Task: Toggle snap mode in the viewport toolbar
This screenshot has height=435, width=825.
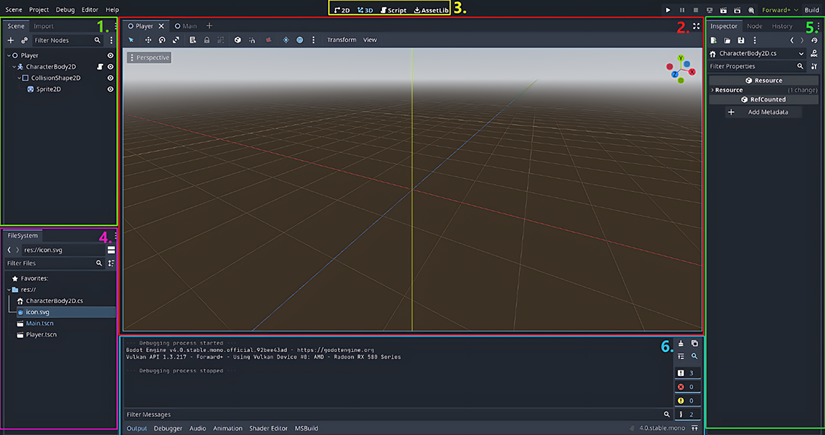Action: (x=252, y=40)
